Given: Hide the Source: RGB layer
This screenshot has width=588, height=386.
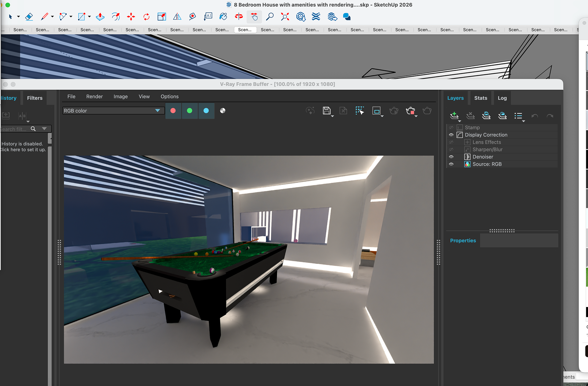Looking at the screenshot, I should click(x=451, y=164).
